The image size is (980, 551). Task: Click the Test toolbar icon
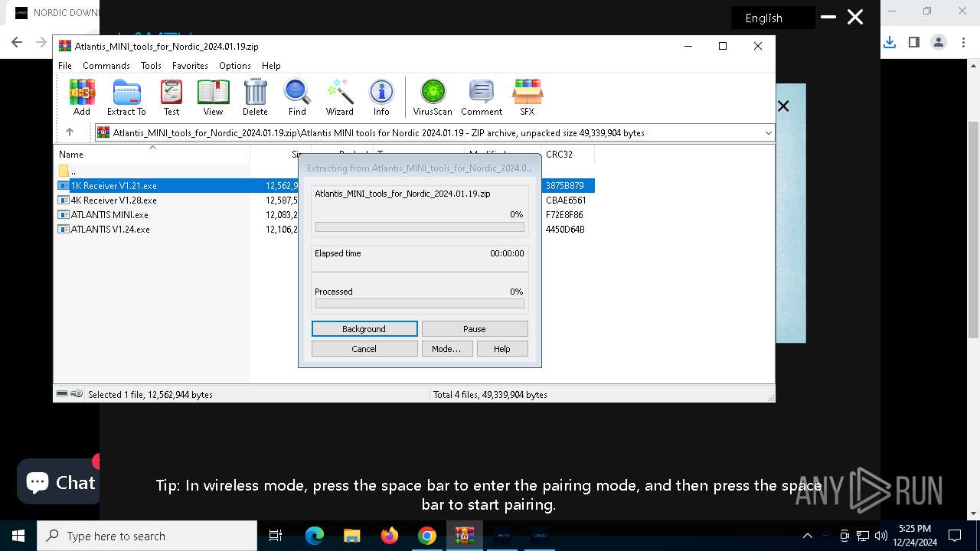(x=171, y=97)
